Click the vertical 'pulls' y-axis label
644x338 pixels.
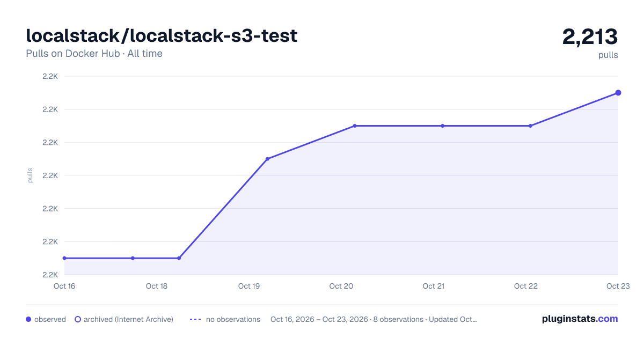coord(30,175)
